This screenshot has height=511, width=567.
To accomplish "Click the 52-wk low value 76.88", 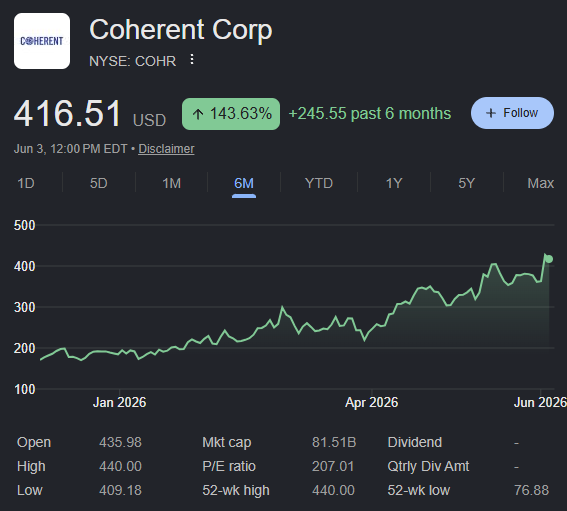I will 532,490.
